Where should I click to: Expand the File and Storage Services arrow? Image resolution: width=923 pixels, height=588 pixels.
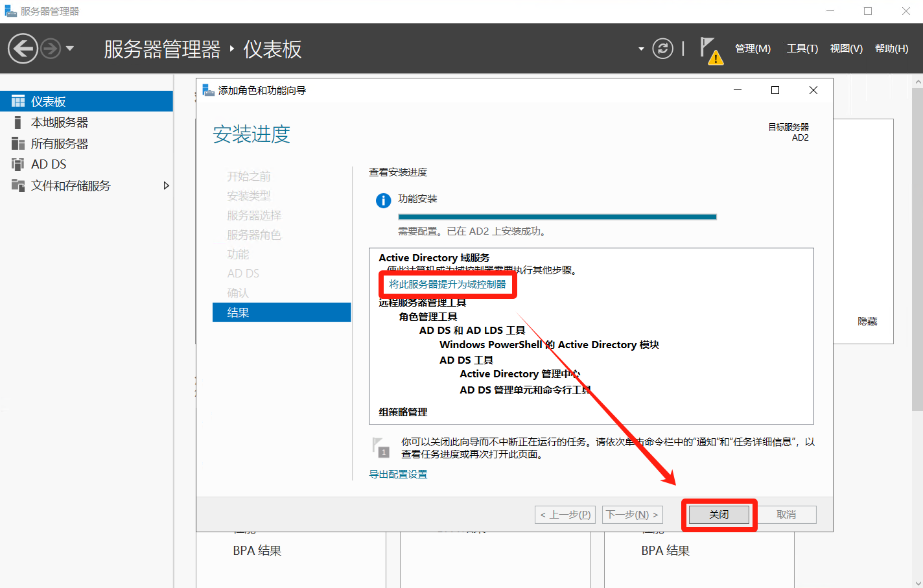[166, 186]
